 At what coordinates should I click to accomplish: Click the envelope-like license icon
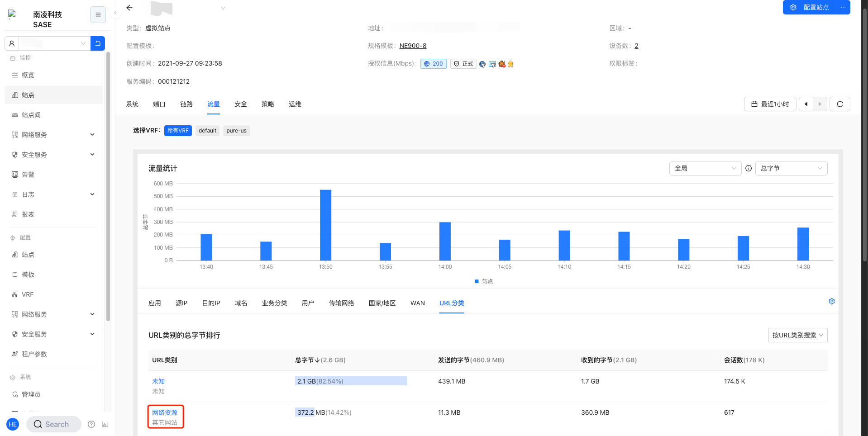click(x=492, y=64)
